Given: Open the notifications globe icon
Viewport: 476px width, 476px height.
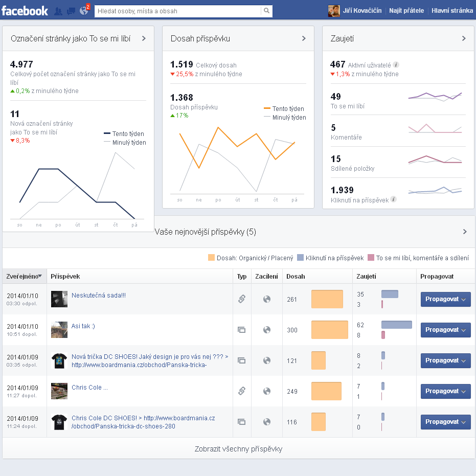Looking at the screenshot, I should (x=84, y=11).
